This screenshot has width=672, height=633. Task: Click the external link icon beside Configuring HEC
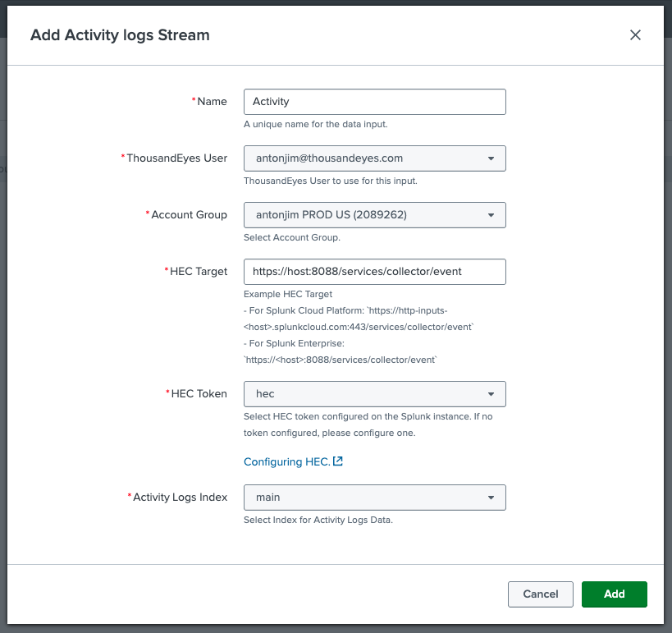pos(337,461)
